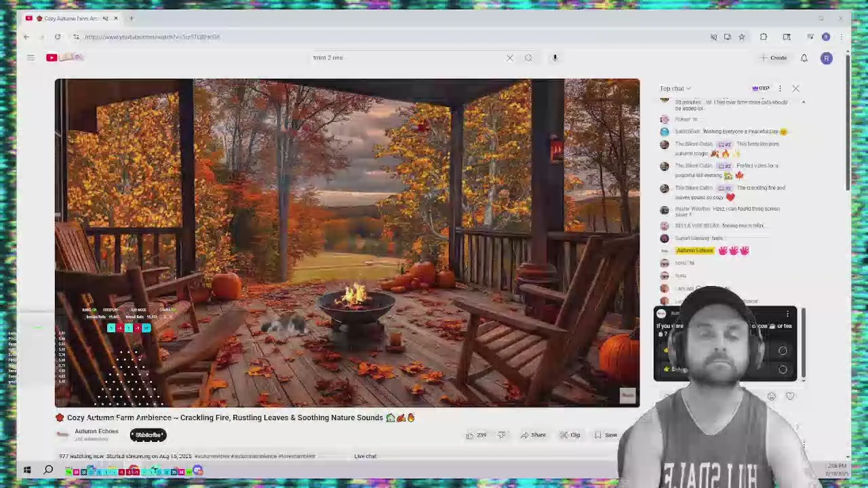Click the site info icon in address bar
This screenshot has width=868, height=488.
75,37
